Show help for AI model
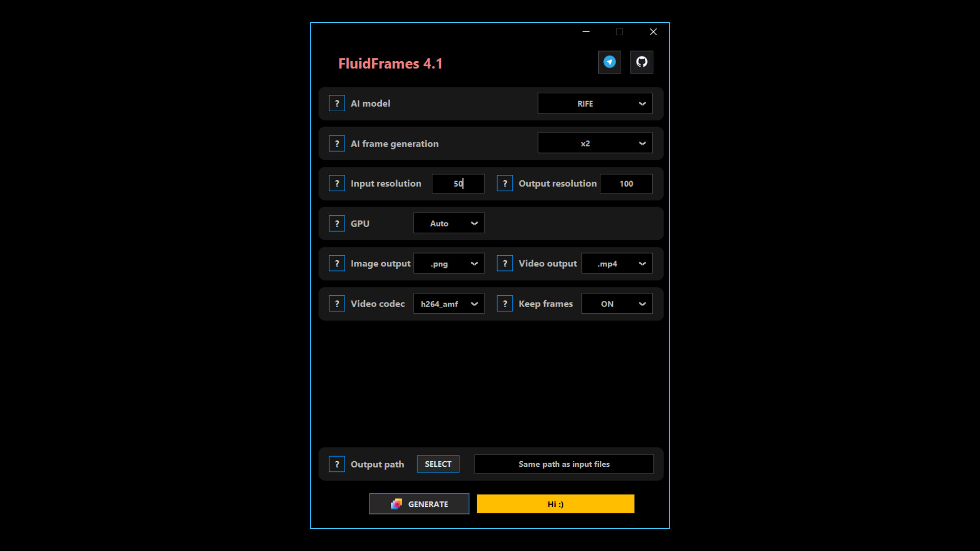 [337, 104]
